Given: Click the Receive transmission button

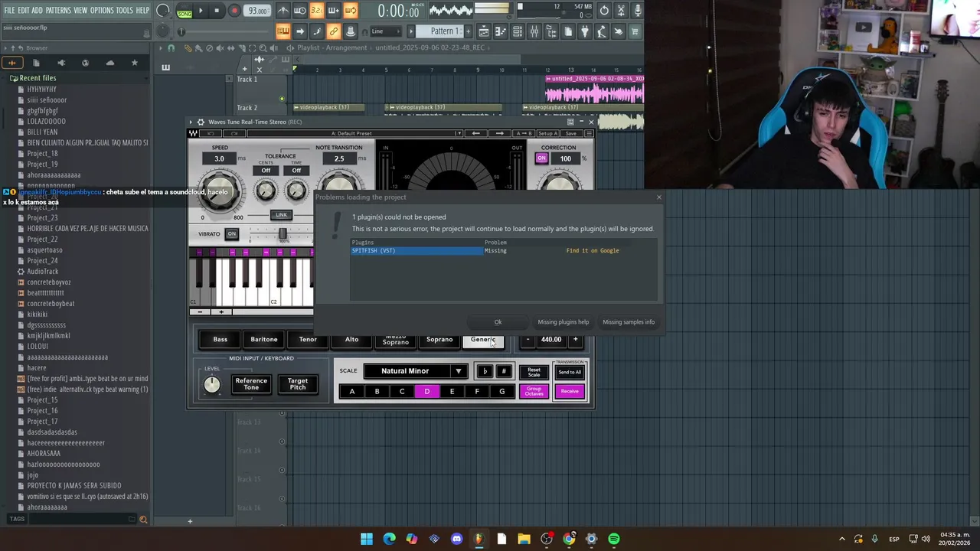Looking at the screenshot, I should pos(570,392).
